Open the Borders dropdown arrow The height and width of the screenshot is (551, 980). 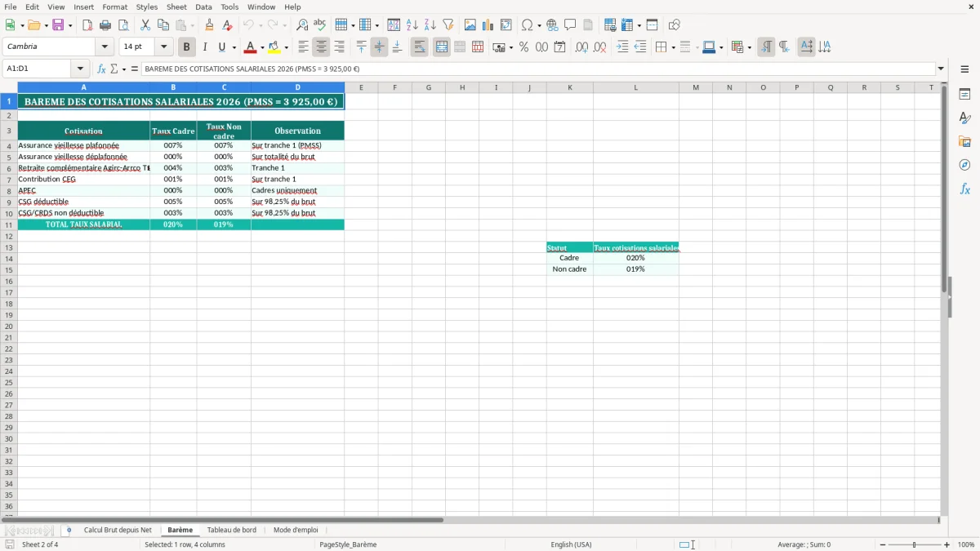672,47
